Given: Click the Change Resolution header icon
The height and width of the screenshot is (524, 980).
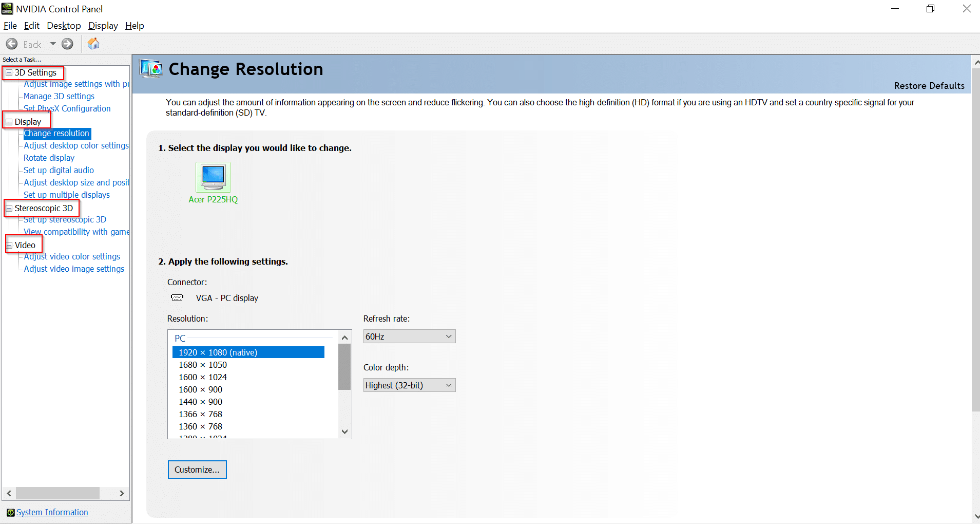Looking at the screenshot, I should [151, 69].
